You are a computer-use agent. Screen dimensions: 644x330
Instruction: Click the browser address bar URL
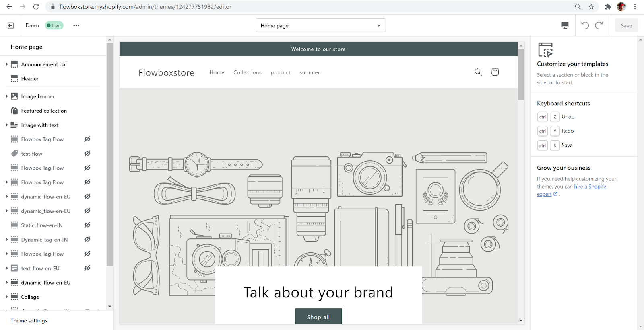(145, 7)
